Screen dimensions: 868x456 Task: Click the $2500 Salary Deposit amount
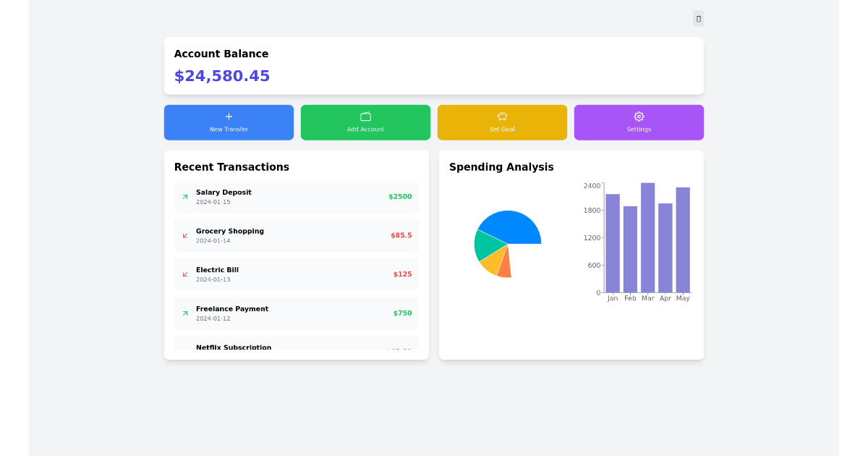pos(400,197)
